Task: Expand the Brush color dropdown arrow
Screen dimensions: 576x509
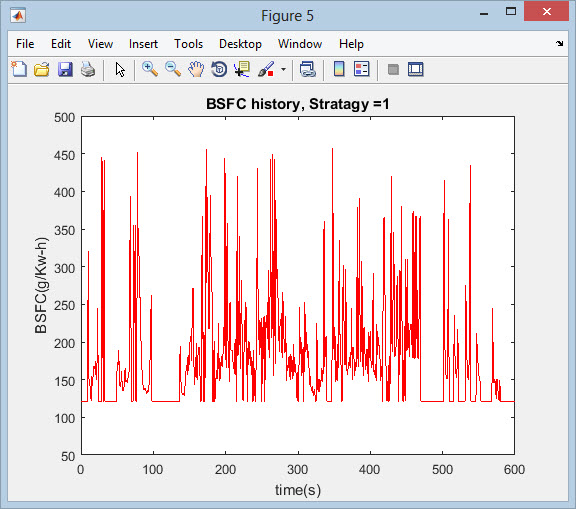Action: [283, 69]
